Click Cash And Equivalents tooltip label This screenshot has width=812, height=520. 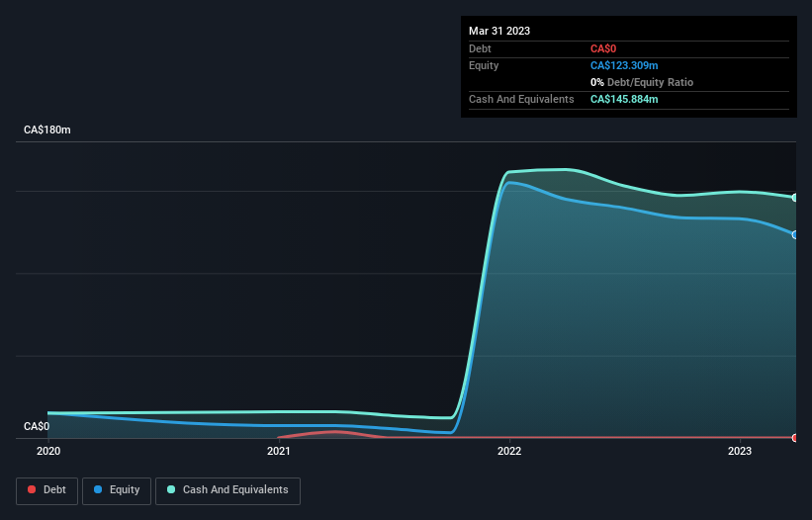tap(521, 99)
